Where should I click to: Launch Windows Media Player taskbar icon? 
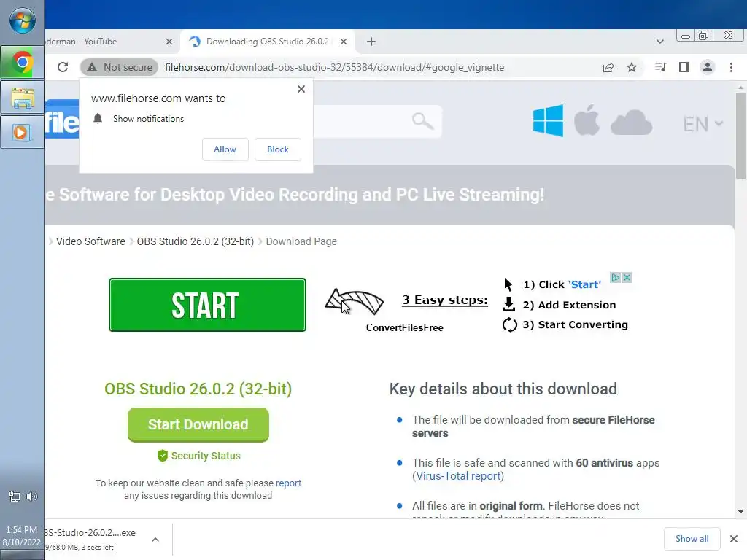click(23, 132)
